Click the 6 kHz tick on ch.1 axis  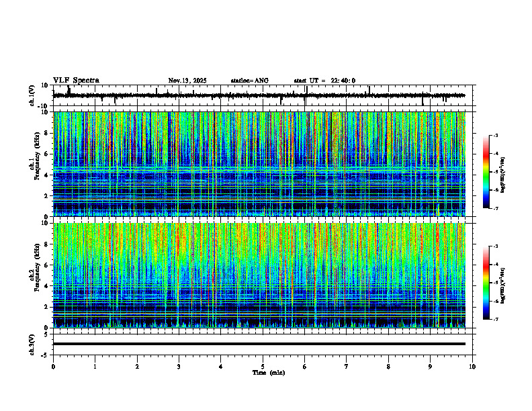coord(46,154)
